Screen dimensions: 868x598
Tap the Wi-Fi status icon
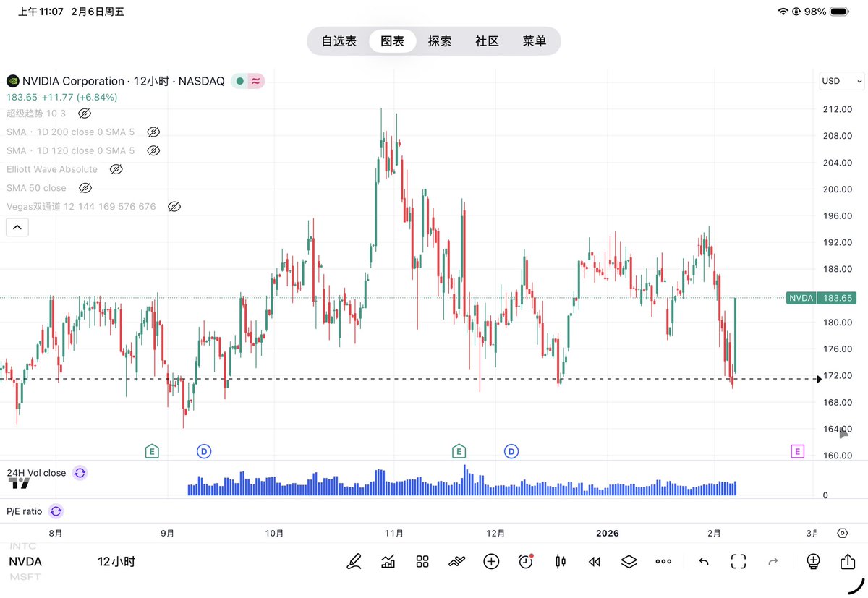tap(783, 12)
